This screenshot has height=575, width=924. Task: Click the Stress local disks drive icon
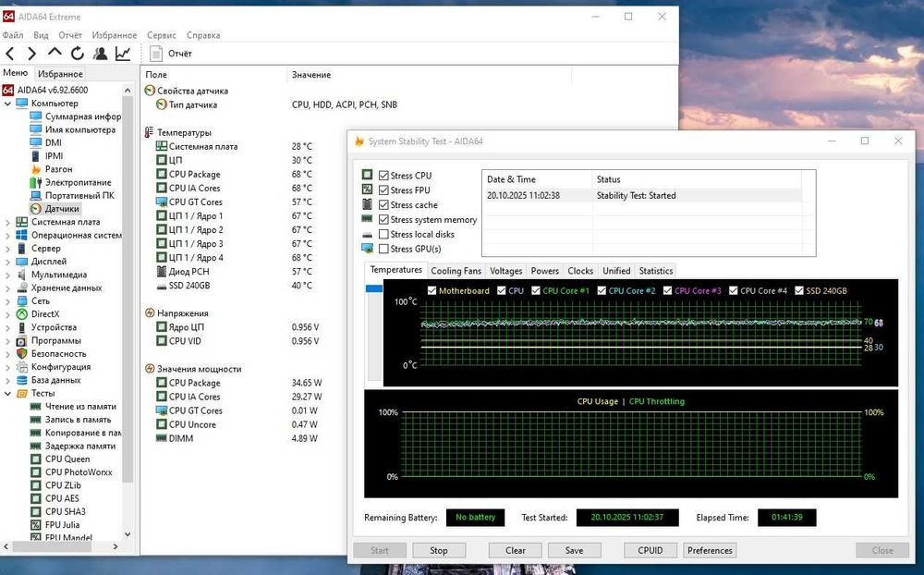pos(367,235)
